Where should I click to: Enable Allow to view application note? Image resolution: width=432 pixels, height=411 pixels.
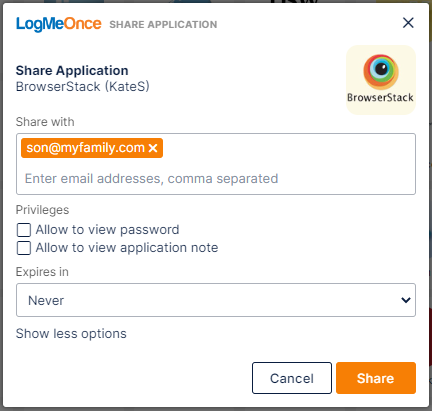(x=24, y=248)
